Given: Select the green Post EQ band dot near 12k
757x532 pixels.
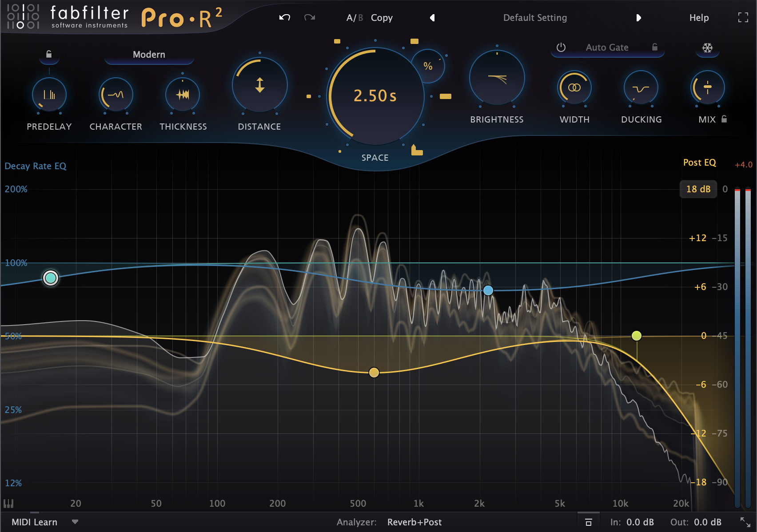Looking at the screenshot, I should tap(637, 336).
